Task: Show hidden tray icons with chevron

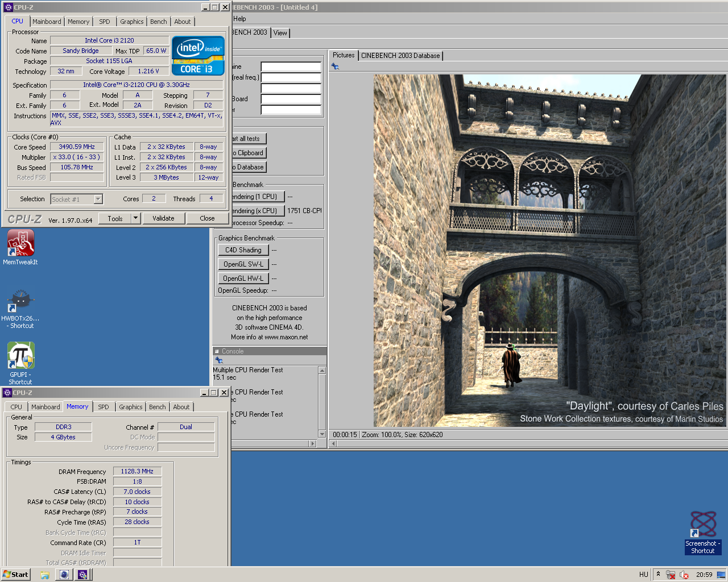Action: (658, 574)
